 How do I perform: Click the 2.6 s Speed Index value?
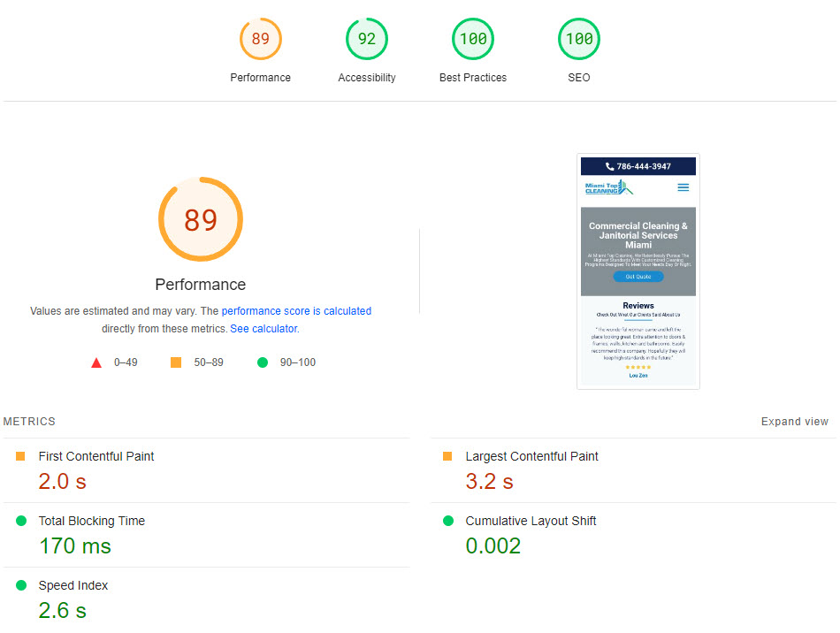click(x=62, y=611)
